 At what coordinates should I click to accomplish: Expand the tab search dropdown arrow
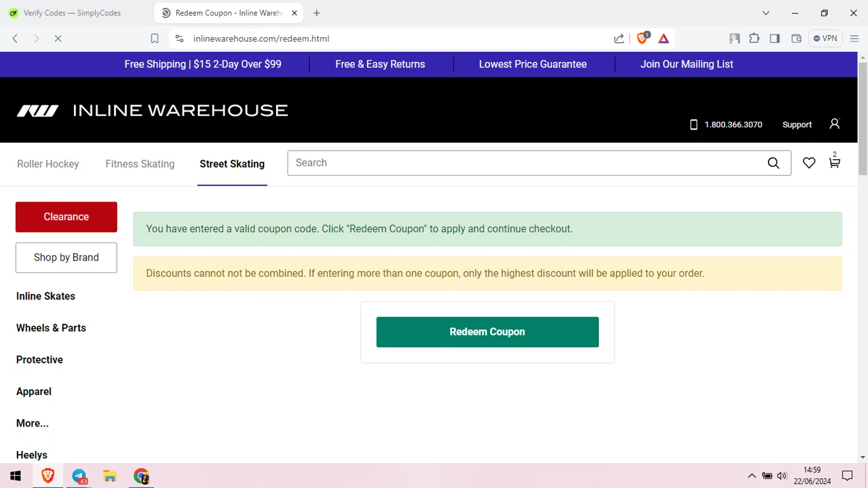coord(766,13)
